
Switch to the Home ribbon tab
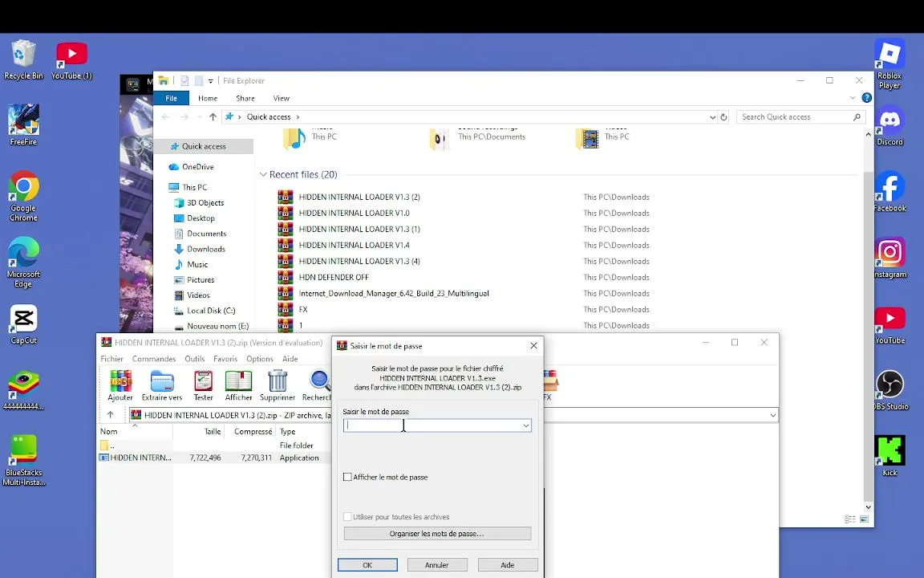coord(208,98)
